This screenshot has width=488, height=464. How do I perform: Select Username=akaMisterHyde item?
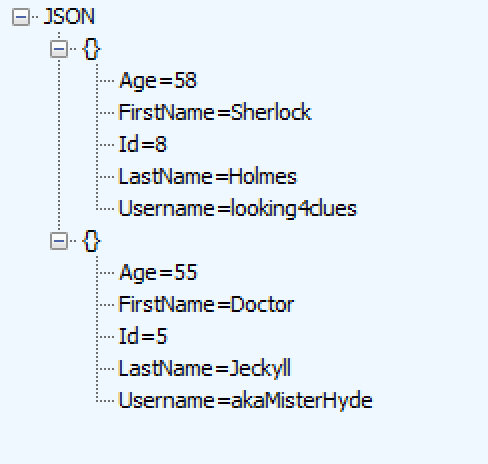click(x=246, y=401)
